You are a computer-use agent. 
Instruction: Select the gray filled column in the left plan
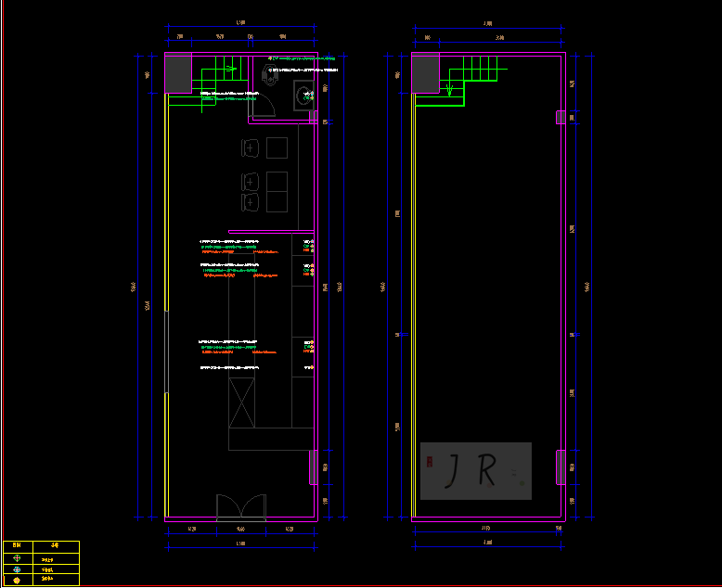[179, 73]
